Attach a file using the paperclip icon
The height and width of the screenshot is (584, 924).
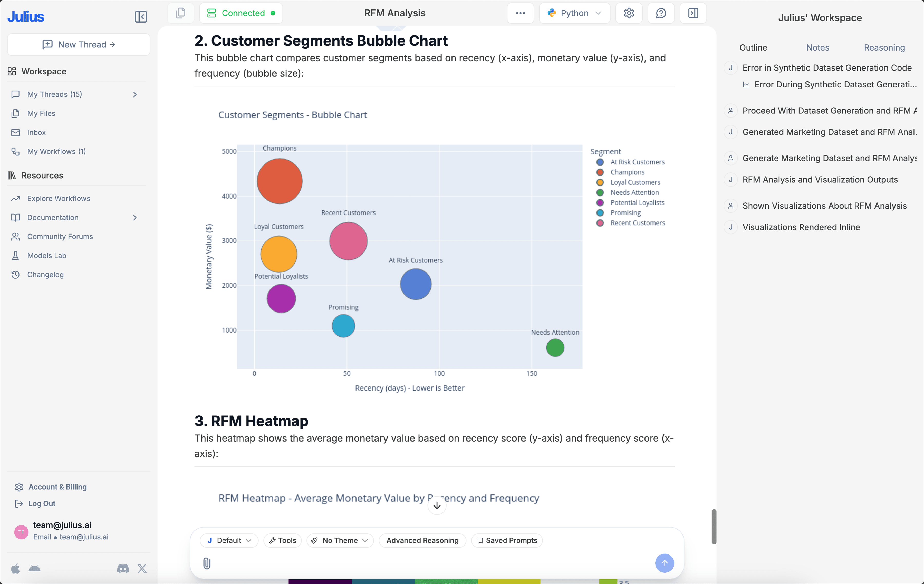pos(207,563)
